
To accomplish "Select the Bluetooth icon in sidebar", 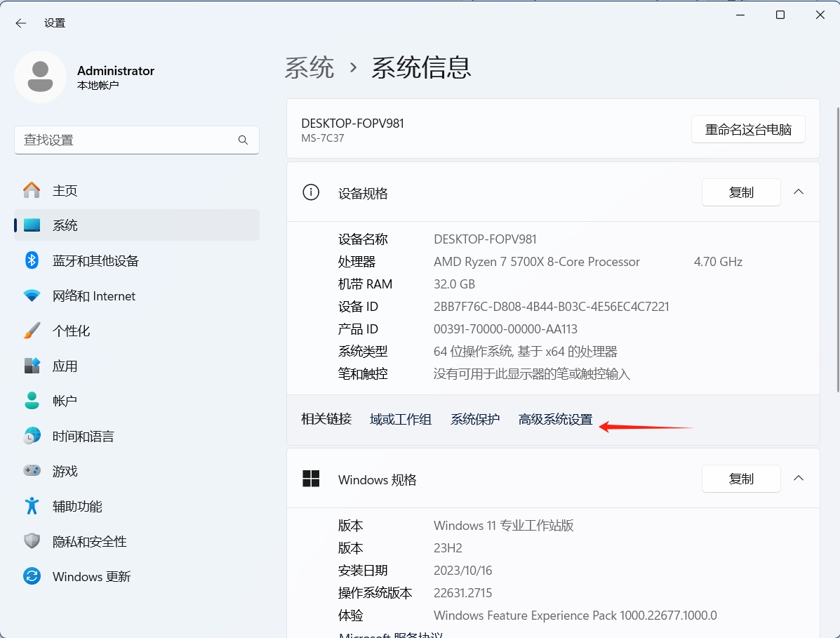I will [32, 260].
